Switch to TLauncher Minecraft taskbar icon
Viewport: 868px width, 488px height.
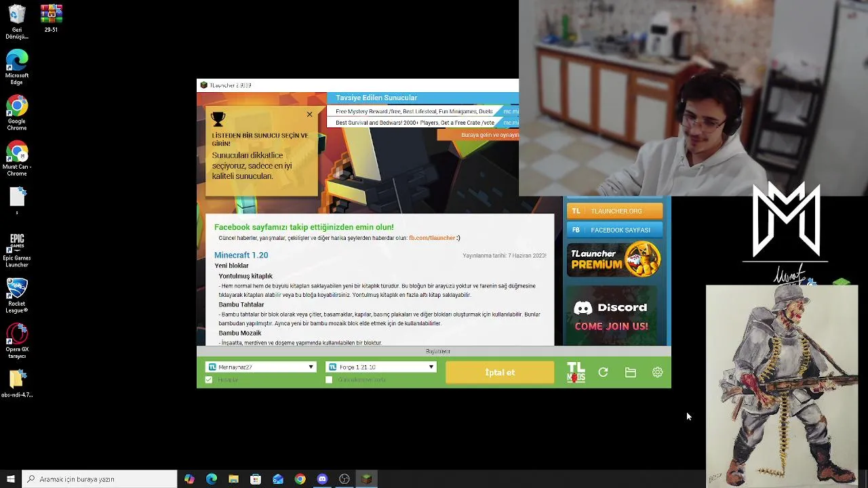[366, 479]
